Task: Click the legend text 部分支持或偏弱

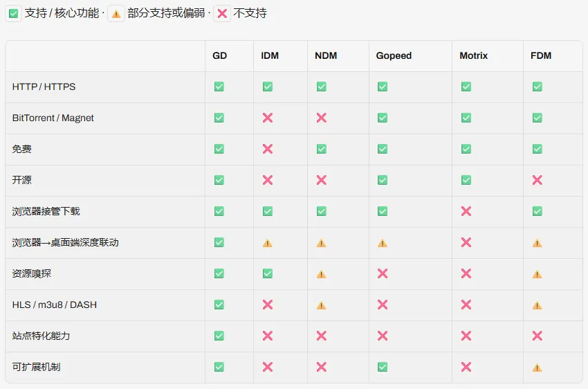Action: (x=166, y=14)
